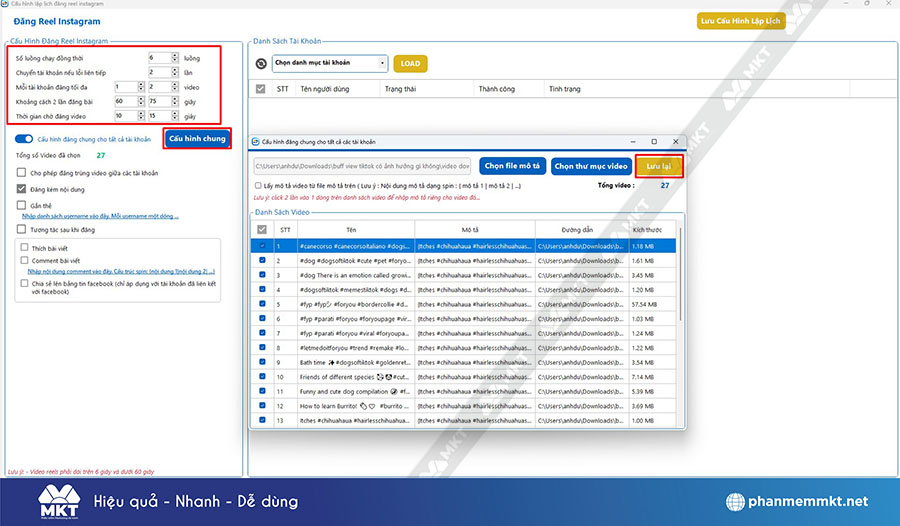This screenshot has height=526, width=900.
Task: Uncheck video row 9 checkbox
Action: point(262,362)
